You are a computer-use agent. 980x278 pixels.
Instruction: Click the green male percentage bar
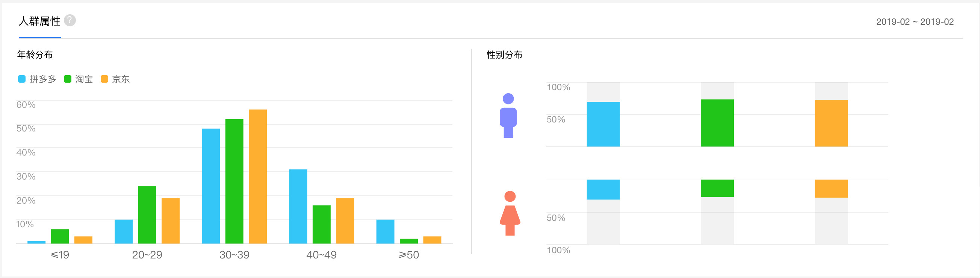click(x=717, y=123)
